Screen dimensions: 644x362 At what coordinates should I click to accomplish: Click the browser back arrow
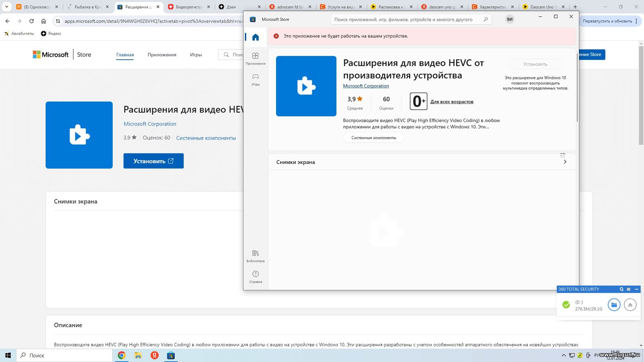7,21
